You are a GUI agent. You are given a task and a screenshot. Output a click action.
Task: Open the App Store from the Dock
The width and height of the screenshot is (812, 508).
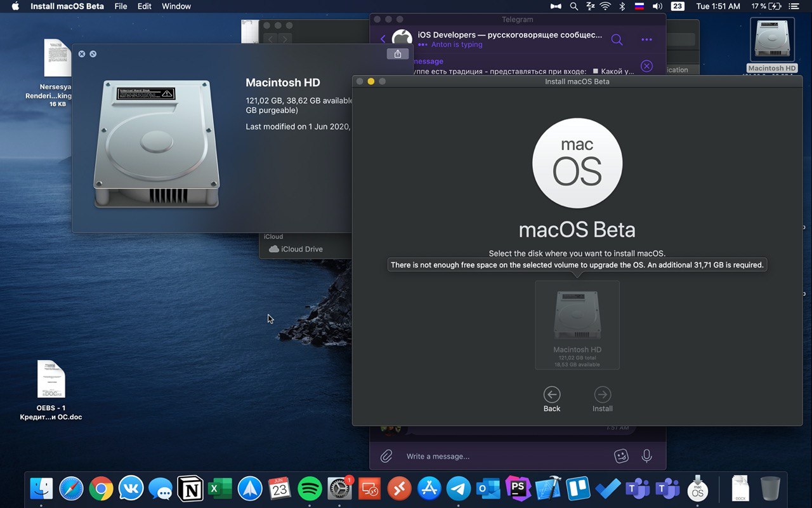429,488
